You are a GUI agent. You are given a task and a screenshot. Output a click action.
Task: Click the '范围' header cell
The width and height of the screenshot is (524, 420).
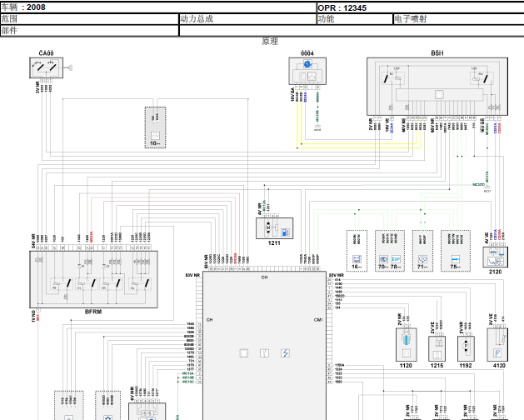(x=90, y=18)
